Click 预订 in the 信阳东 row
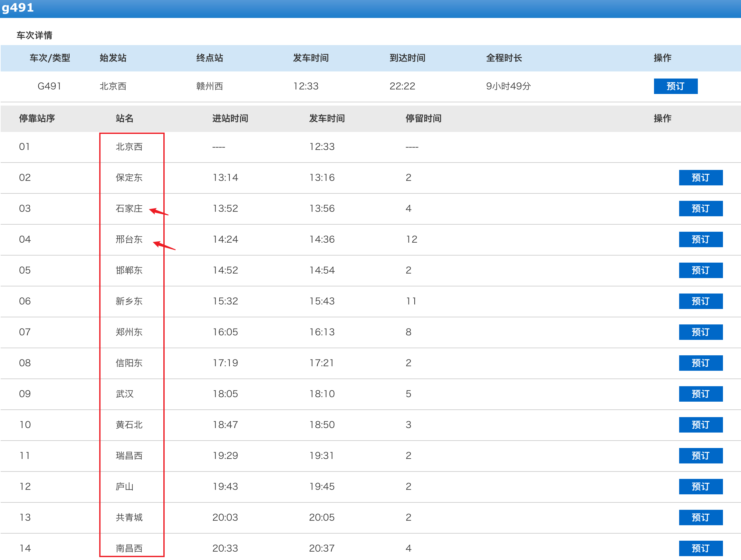Image resolution: width=741 pixels, height=560 pixels. 700,363
